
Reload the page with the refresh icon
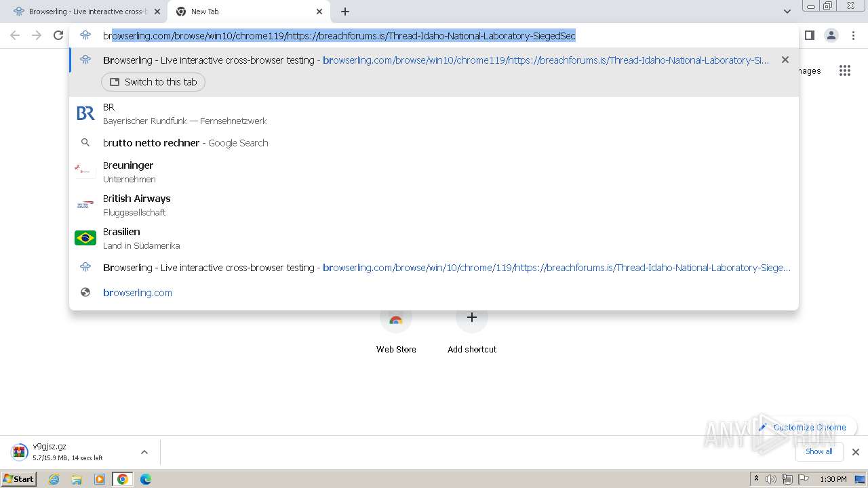(58, 35)
